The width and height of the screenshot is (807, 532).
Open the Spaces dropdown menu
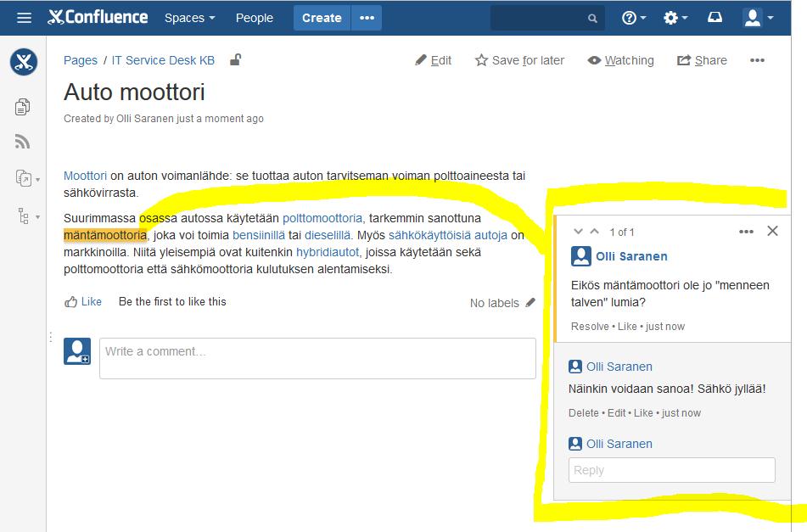[189, 18]
